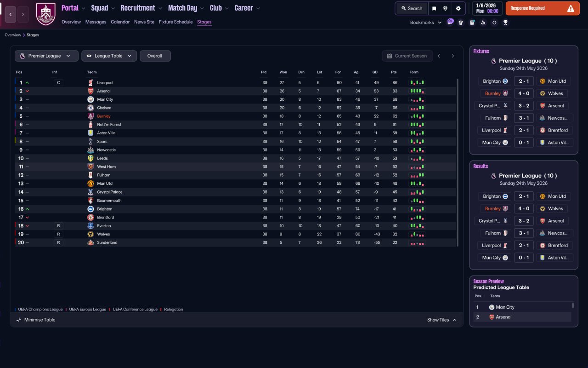Click the shirt icon in the bookmarks bar
588x368 pixels.
click(x=461, y=23)
